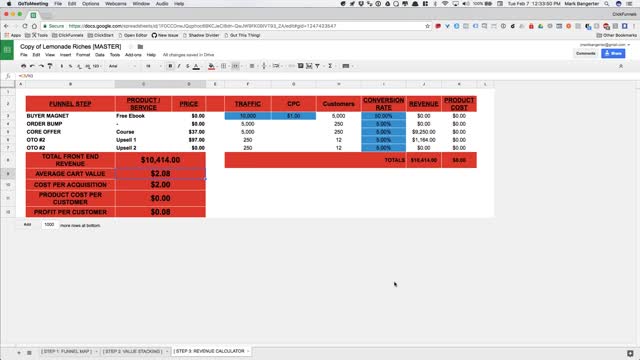This screenshot has height=360, width=640.
Task: Toggle strikethrough formatting
Action: [x=187, y=66]
